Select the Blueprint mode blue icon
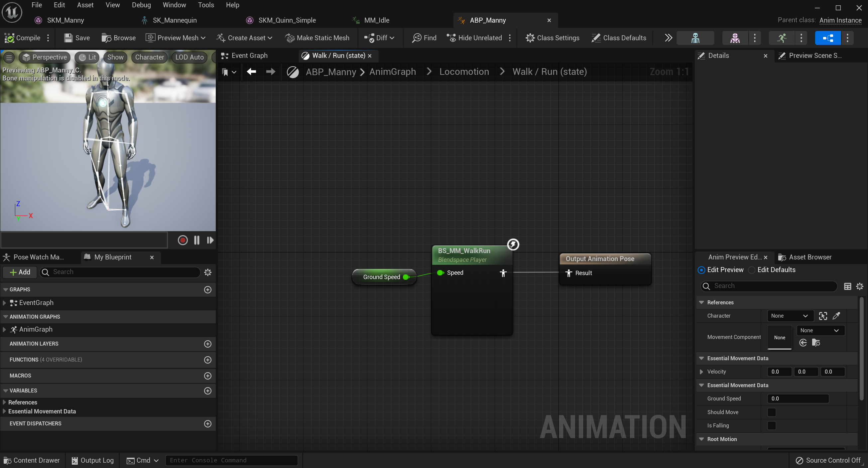868x468 pixels. pos(828,38)
